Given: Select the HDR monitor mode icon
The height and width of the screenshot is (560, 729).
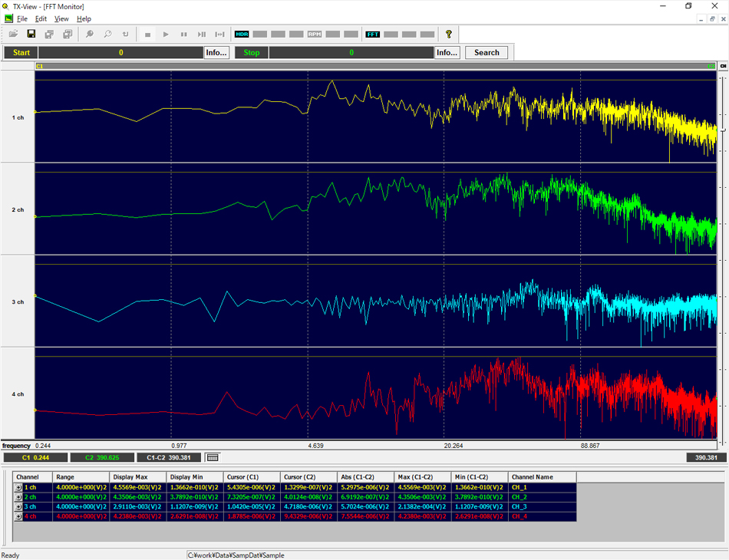Looking at the screenshot, I should click(x=242, y=34).
